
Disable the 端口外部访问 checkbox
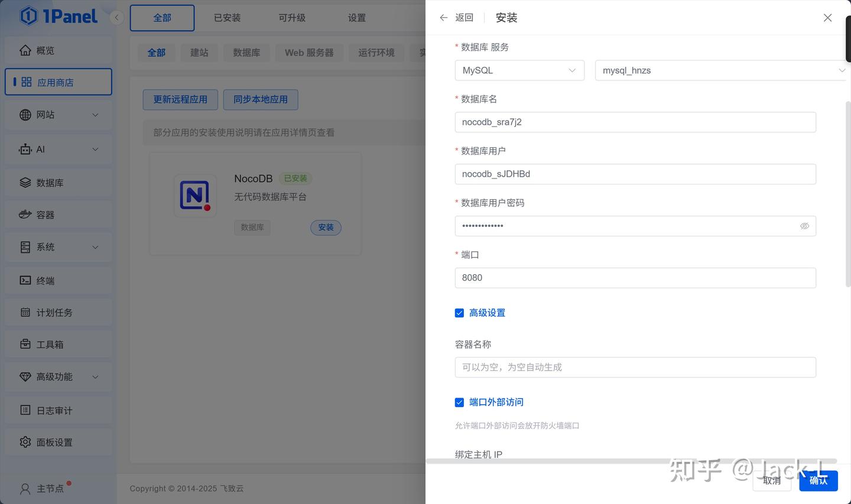459,402
